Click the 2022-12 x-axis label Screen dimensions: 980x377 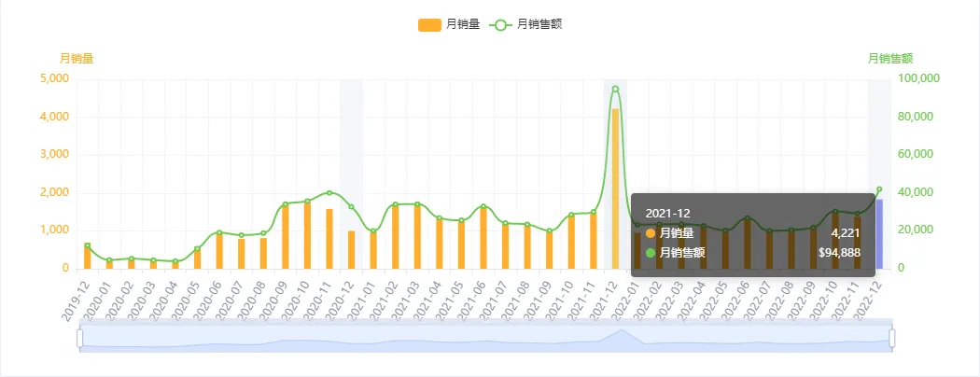[869, 300]
